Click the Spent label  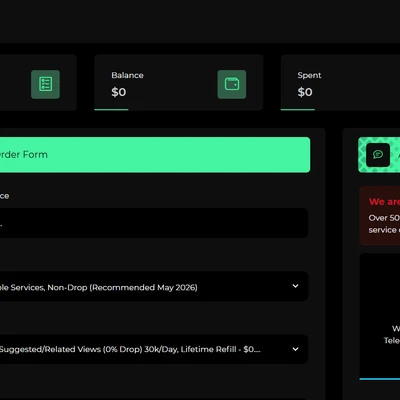tap(309, 75)
